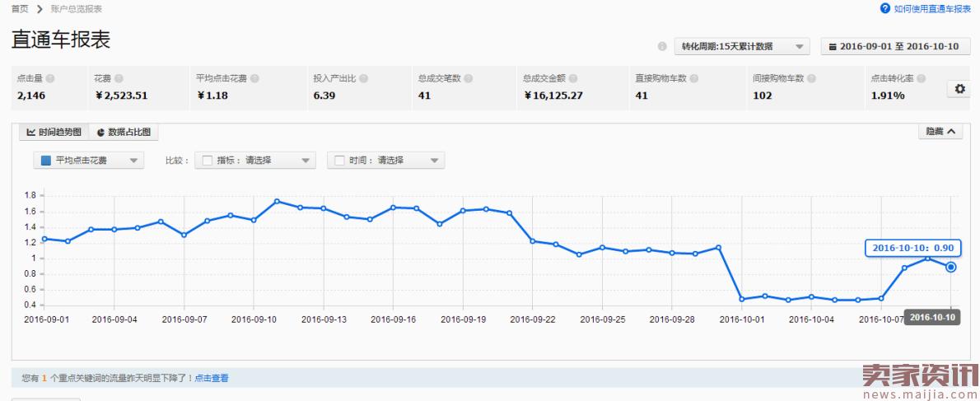Click the help icon beside 总成交笔数
This screenshot has height=401, width=980.
tap(468, 79)
